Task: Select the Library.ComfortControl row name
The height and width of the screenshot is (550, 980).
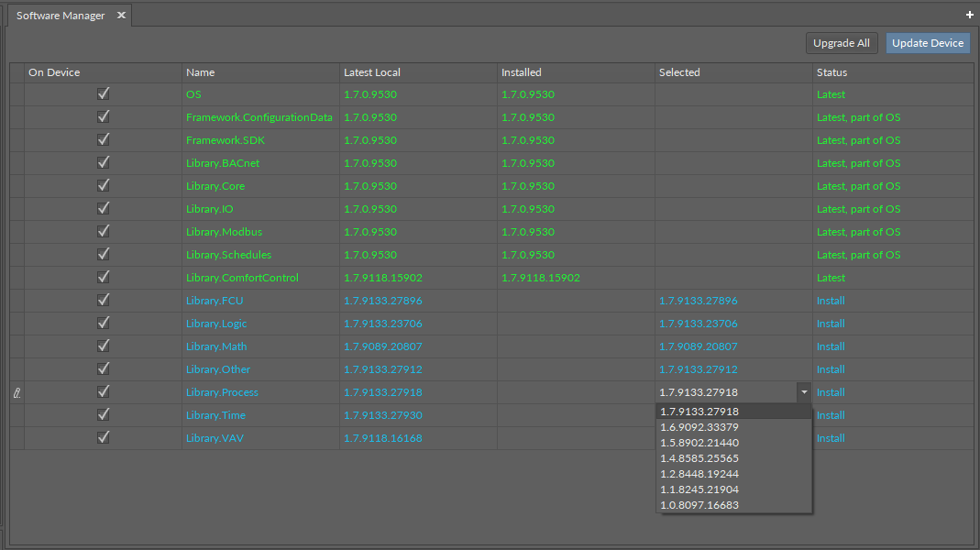Action: 242,278
